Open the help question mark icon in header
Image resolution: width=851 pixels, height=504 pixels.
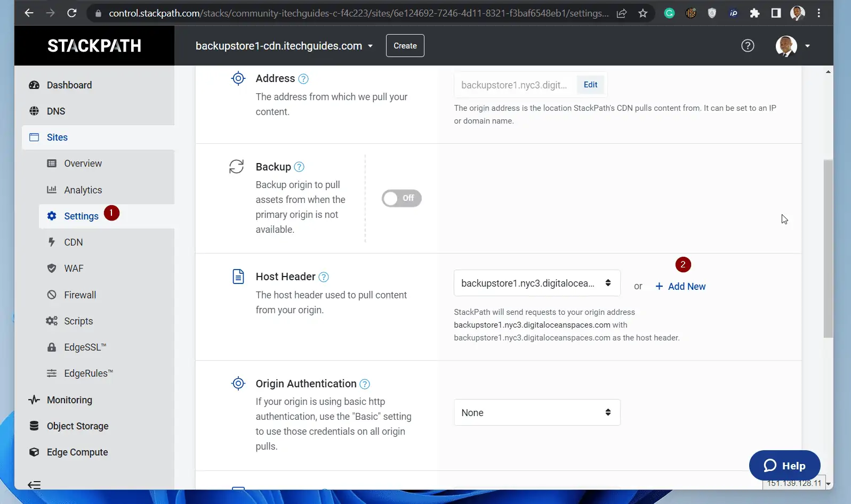coord(748,46)
